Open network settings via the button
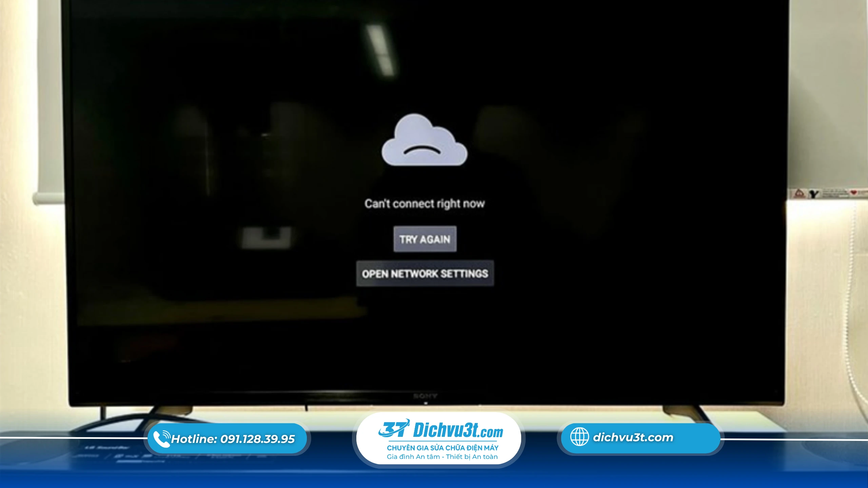Image resolution: width=868 pixels, height=488 pixels. point(425,273)
